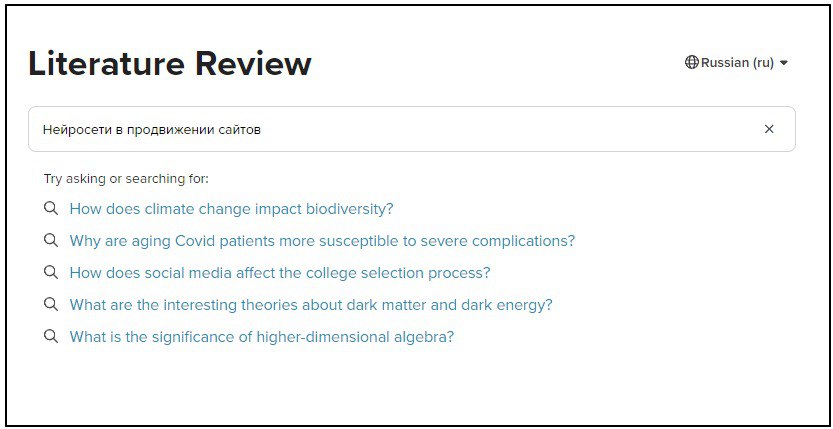Click the caret arrow beside Russian (ru)
The image size is (833, 429).
pyautogui.click(x=784, y=63)
